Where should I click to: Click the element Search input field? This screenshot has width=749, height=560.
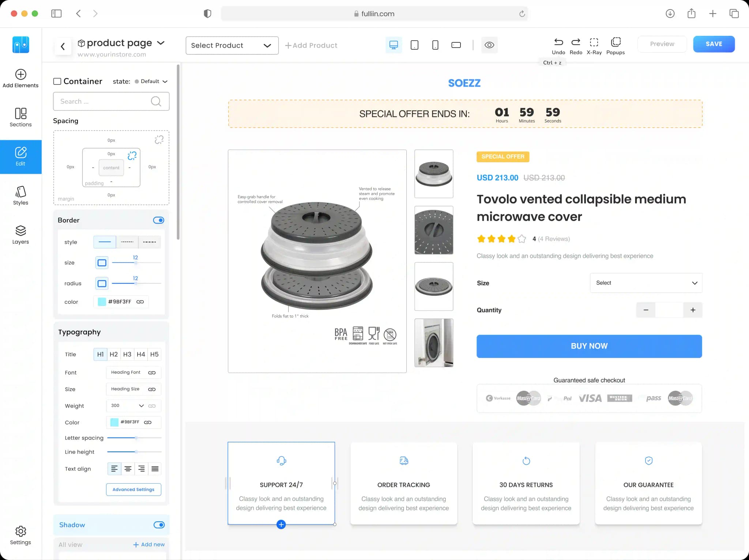[x=111, y=101]
